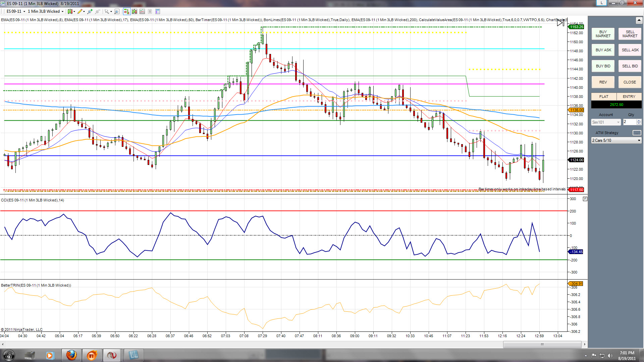644x362 pixels.
Task: Increase the Qty stepper value
Action: click(x=639, y=121)
